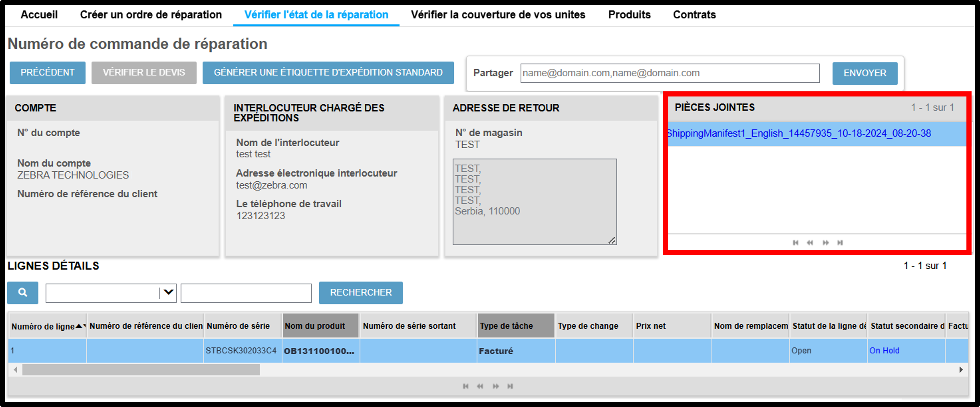980x407 pixels.
Task: Go to previous page in Lignes détails pager
Action: [x=480, y=386]
